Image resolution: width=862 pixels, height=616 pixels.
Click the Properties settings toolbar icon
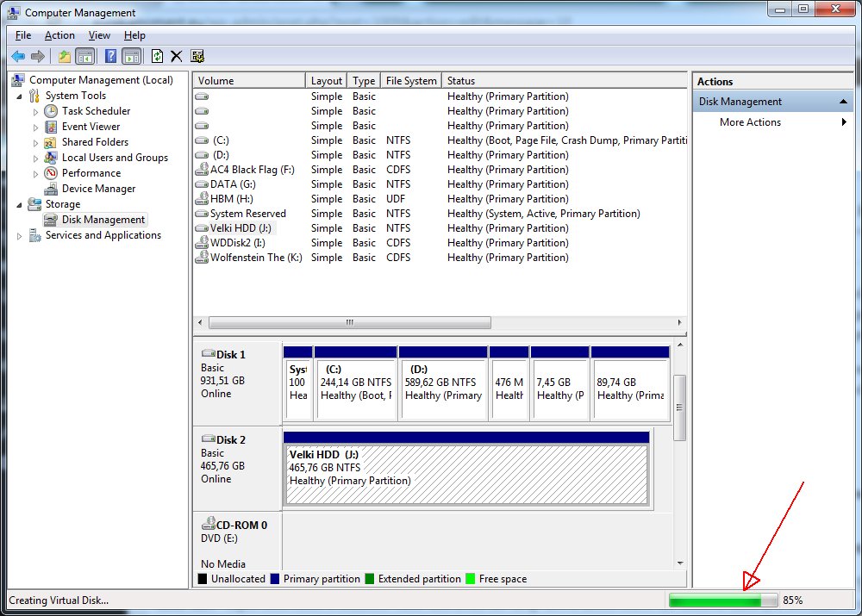197,56
